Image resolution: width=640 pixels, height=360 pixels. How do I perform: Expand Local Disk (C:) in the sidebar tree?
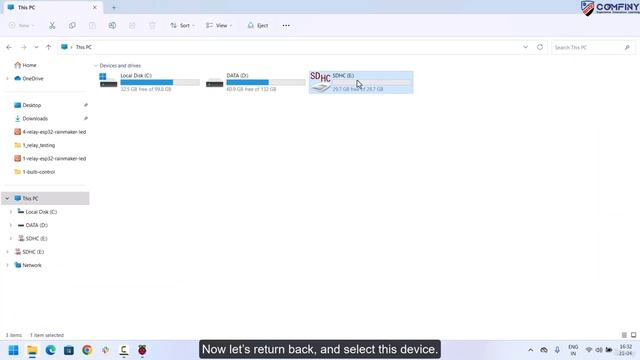pyautogui.click(x=11, y=212)
